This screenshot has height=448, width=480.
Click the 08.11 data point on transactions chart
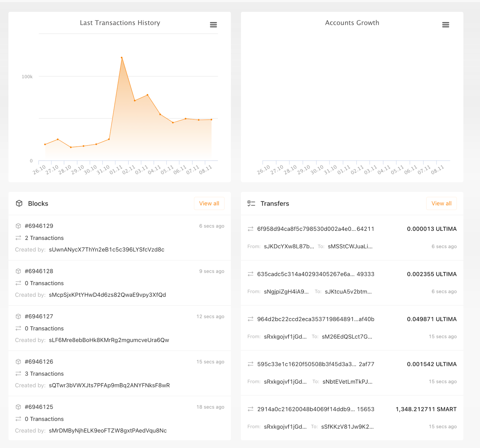coord(211,120)
